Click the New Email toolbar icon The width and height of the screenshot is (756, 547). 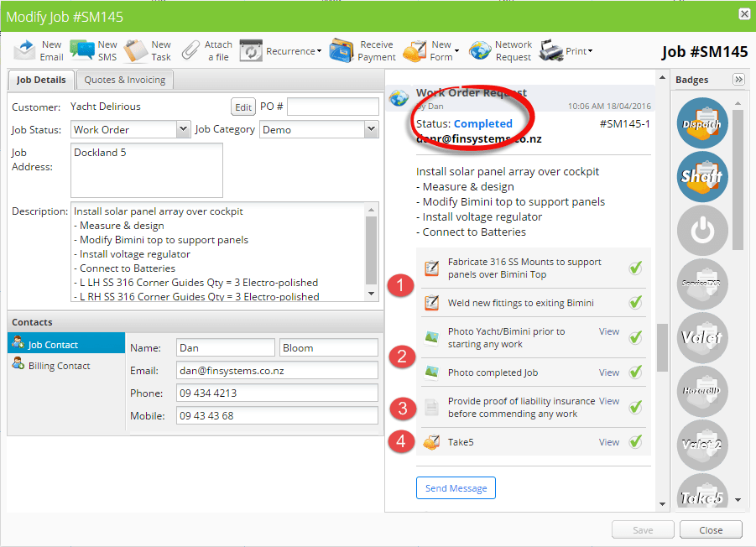(x=26, y=50)
